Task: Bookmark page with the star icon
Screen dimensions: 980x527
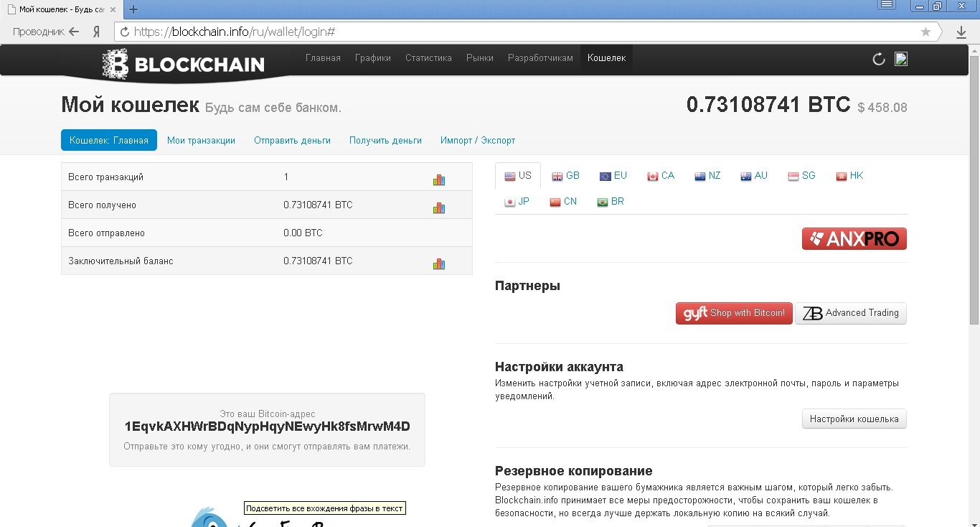Action: point(925,32)
